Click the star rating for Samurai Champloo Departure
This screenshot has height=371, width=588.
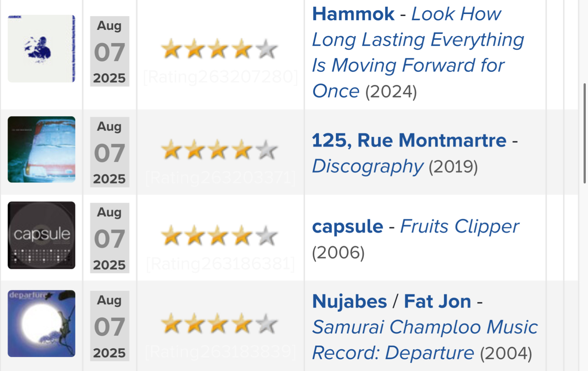219,323
